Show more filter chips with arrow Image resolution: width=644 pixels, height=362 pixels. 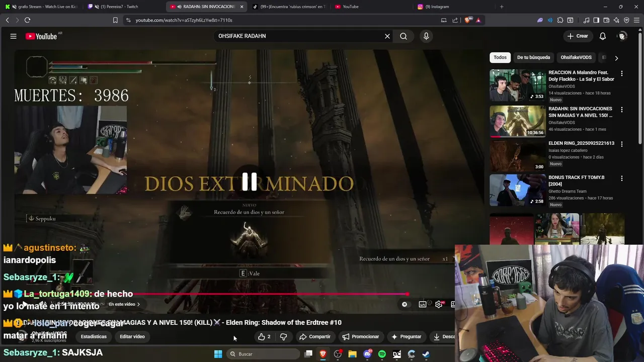616,58
